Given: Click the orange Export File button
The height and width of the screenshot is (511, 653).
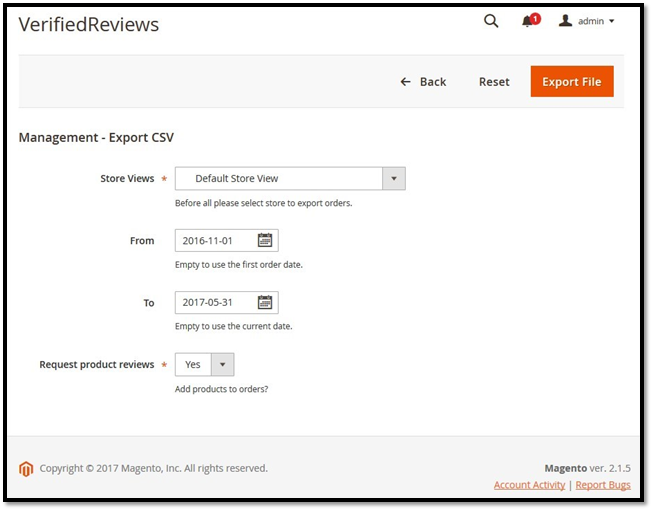Looking at the screenshot, I should click(571, 82).
